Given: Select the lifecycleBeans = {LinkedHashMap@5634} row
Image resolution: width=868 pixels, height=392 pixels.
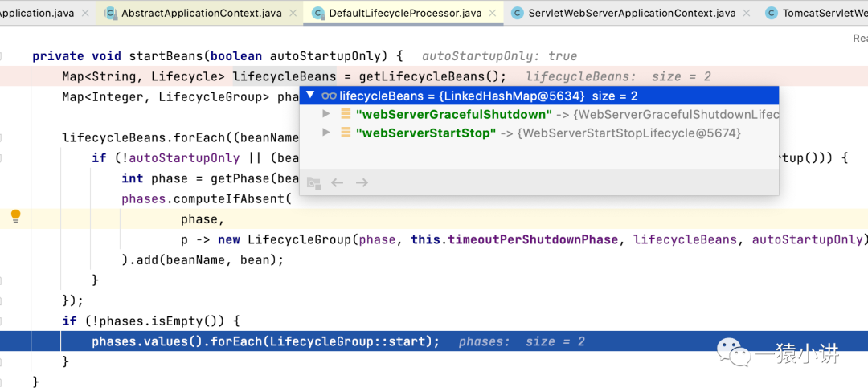Looking at the screenshot, I should 539,96.
